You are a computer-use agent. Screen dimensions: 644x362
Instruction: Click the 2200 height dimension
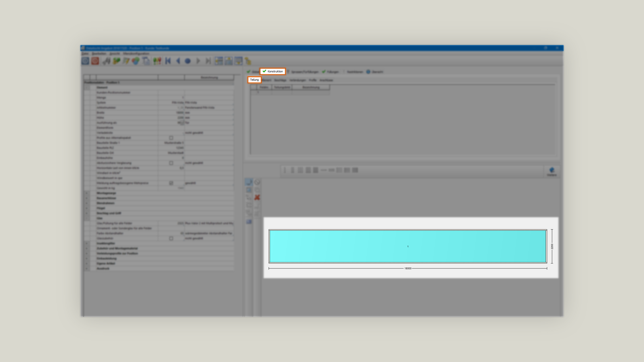(x=552, y=246)
